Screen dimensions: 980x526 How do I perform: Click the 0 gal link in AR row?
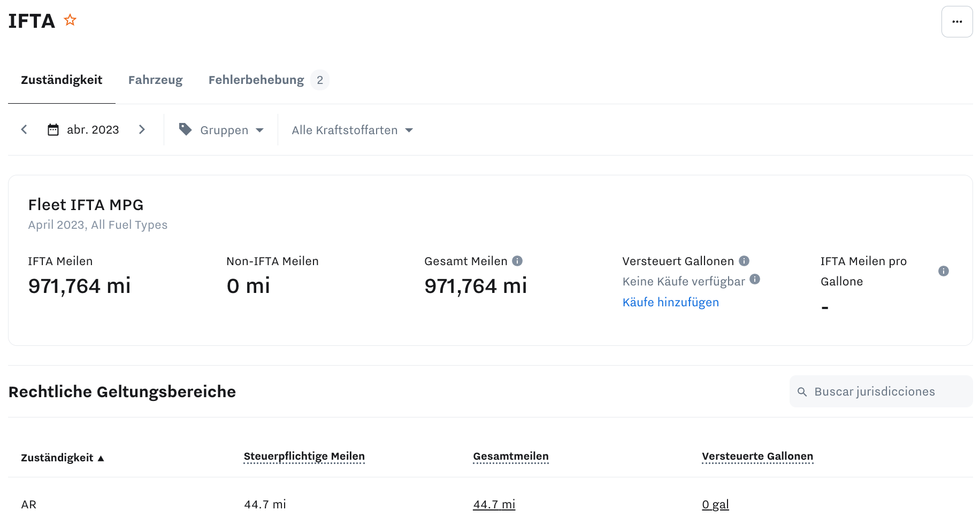click(715, 505)
